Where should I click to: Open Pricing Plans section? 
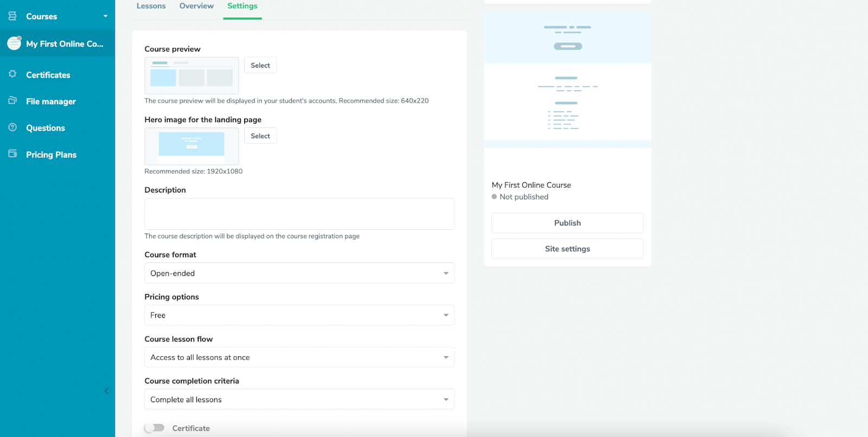(x=52, y=155)
